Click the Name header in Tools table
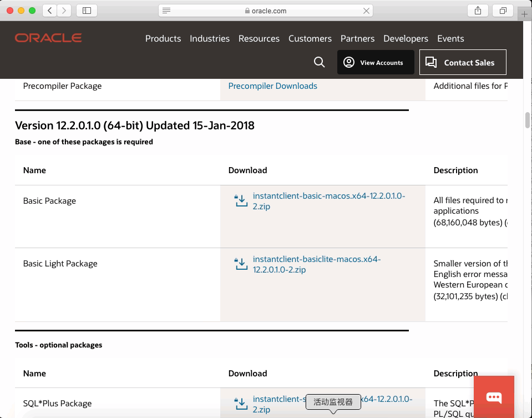The image size is (532, 418). pyautogui.click(x=34, y=374)
